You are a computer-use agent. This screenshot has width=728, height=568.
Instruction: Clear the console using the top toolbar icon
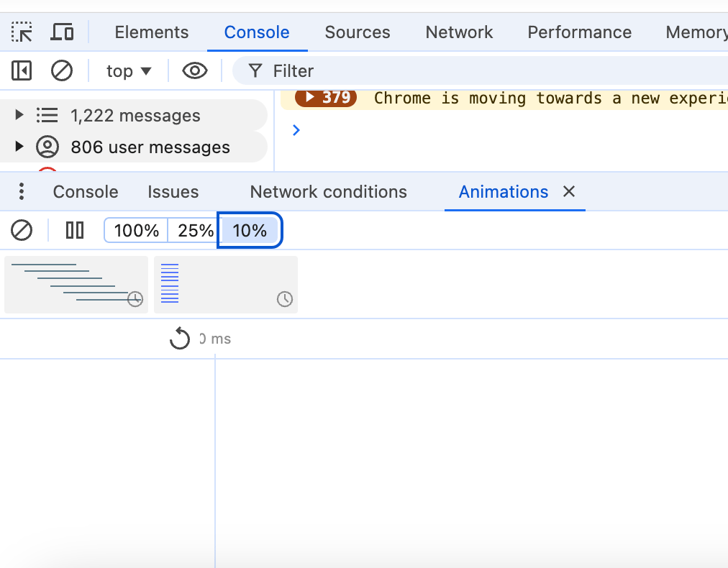(62, 70)
